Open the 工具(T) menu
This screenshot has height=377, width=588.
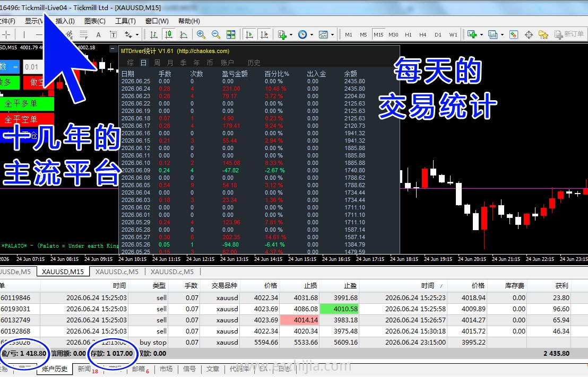click(x=125, y=21)
